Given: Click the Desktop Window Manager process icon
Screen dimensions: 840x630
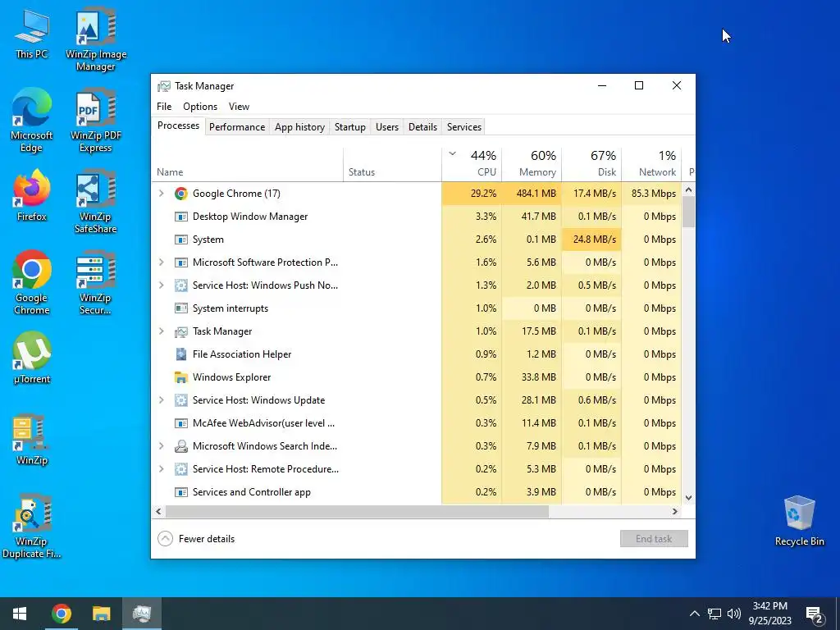Looking at the screenshot, I should click(x=181, y=217).
